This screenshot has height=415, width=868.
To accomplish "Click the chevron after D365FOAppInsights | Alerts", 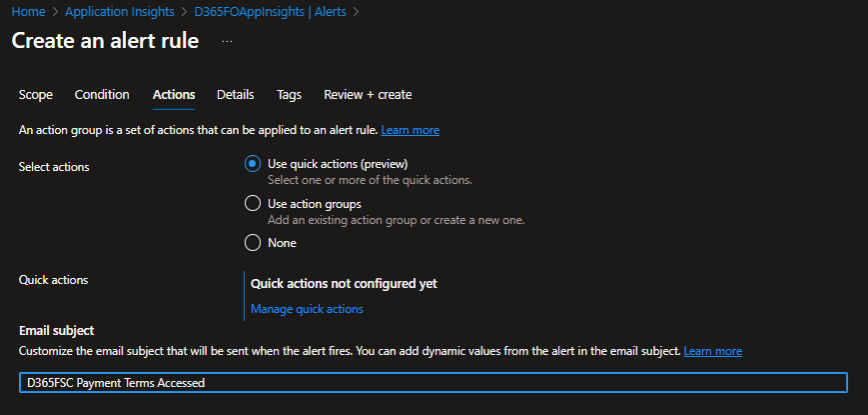I will coord(355,12).
